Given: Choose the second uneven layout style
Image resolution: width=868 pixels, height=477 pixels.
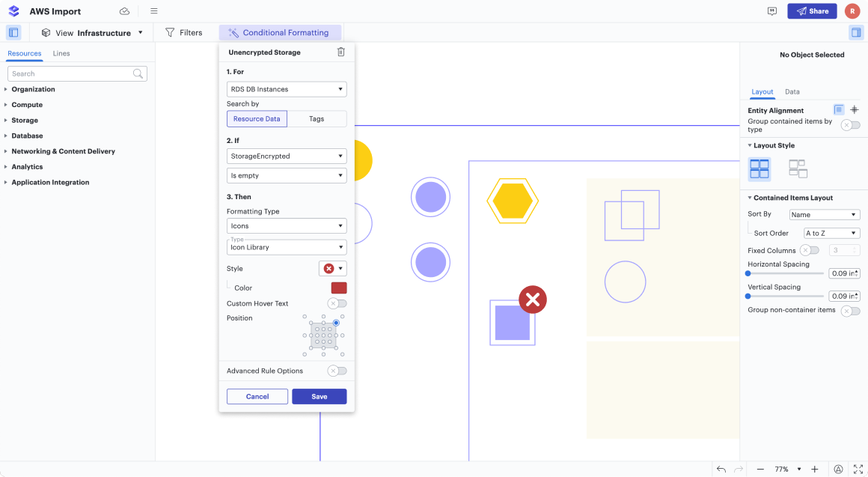Looking at the screenshot, I should [798, 168].
